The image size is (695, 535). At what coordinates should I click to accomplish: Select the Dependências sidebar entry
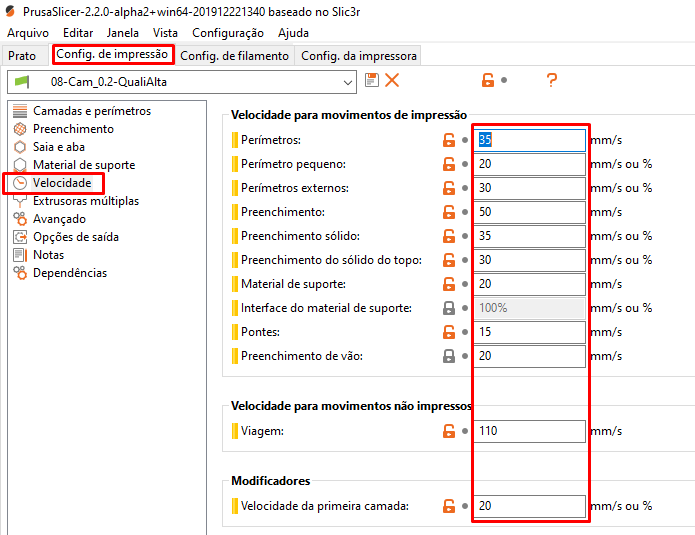[70, 273]
